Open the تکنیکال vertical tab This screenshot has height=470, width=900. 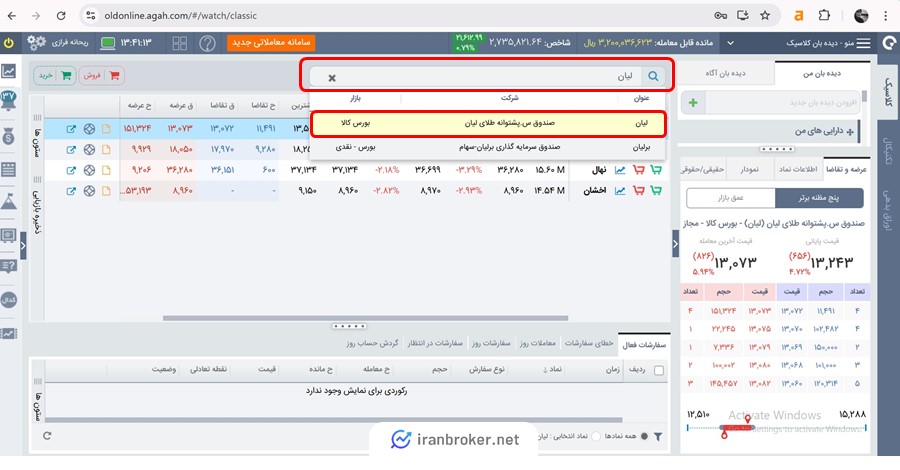887,151
